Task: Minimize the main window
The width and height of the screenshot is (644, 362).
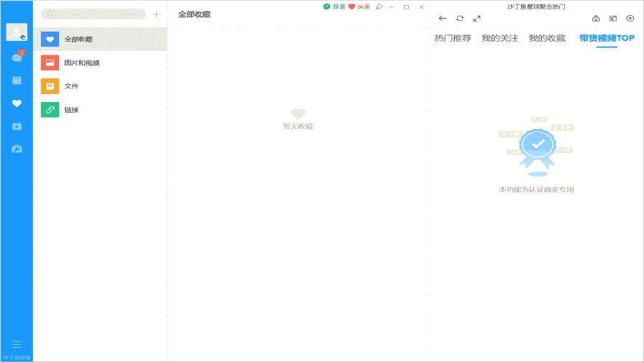Action: point(392,7)
